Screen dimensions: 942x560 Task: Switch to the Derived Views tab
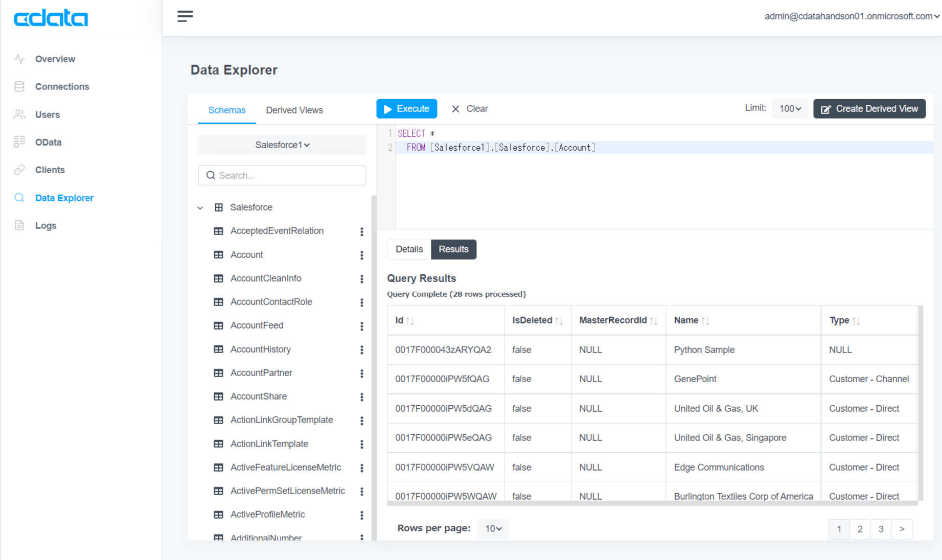pyautogui.click(x=294, y=110)
